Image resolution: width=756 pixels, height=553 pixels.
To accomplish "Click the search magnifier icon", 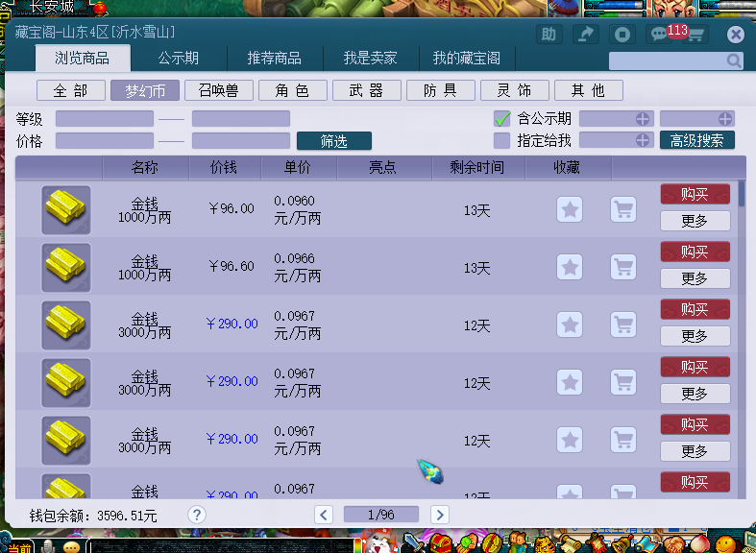I will [734, 60].
